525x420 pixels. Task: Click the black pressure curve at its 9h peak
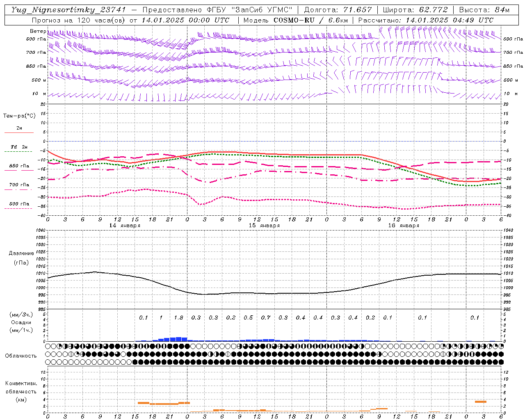coord(95,272)
